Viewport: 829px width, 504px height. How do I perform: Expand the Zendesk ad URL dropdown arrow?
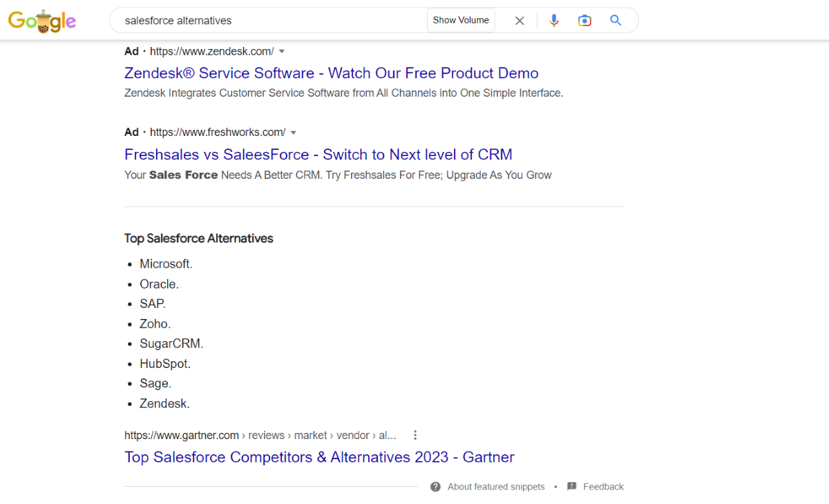point(282,51)
